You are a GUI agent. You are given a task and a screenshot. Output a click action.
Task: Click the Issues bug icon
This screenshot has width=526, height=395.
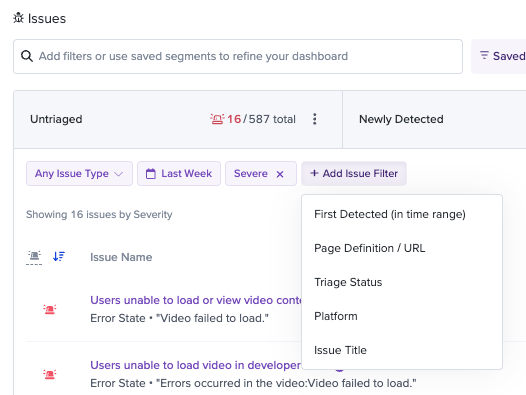click(18, 18)
